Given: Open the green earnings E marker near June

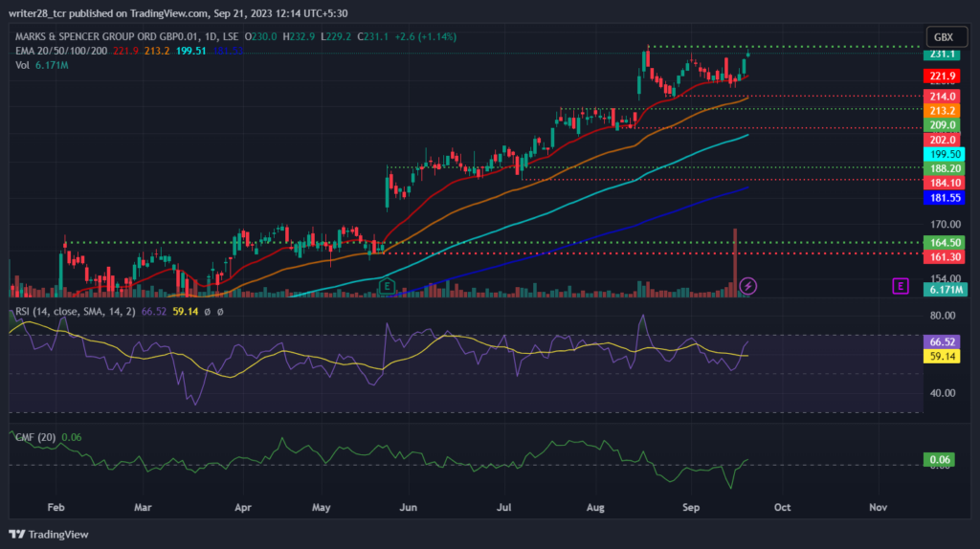Looking at the screenshot, I should click(x=387, y=286).
